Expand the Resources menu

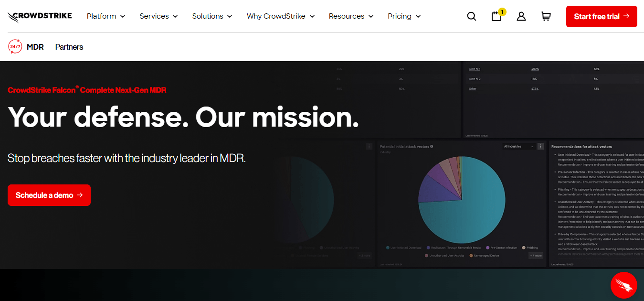351,16
